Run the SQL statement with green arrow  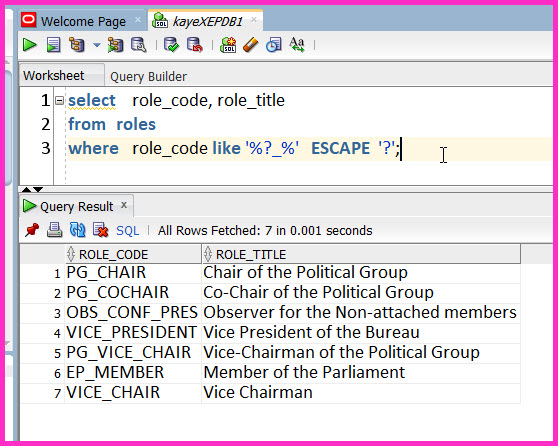coord(30,45)
